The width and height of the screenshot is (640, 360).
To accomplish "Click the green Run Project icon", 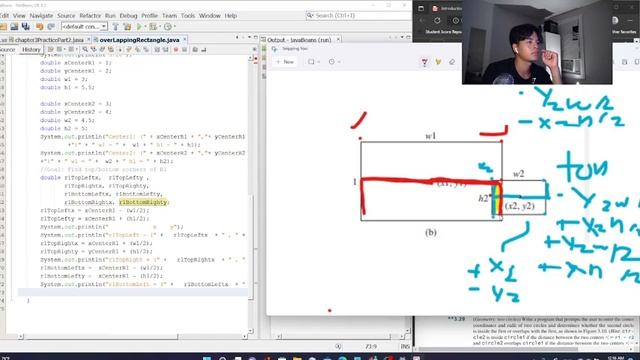I will [x=140, y=27].
